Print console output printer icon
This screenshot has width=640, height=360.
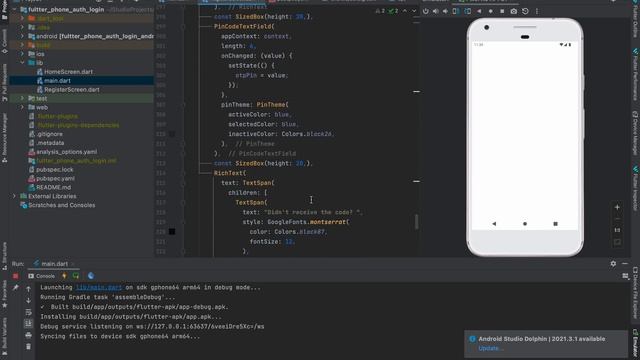(x=28, y=335)
